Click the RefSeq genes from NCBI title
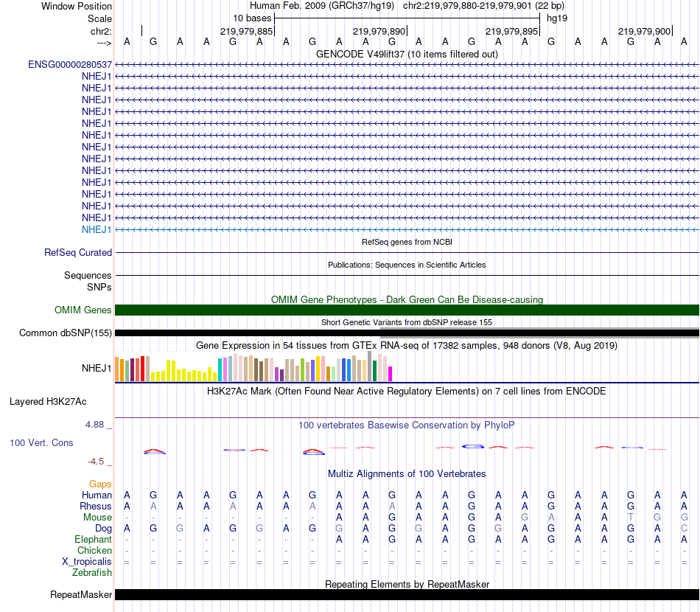 [407, 242]
